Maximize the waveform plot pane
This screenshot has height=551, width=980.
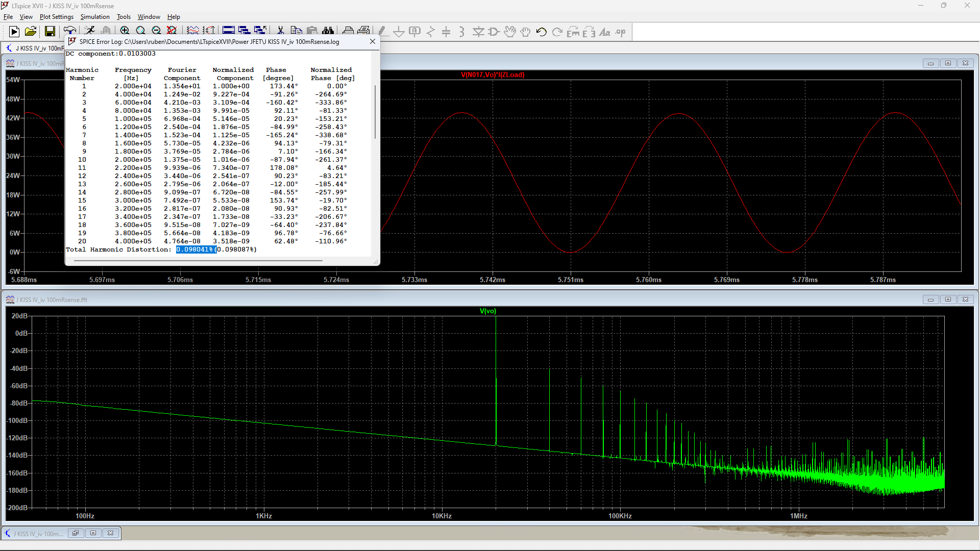(948, 63)
